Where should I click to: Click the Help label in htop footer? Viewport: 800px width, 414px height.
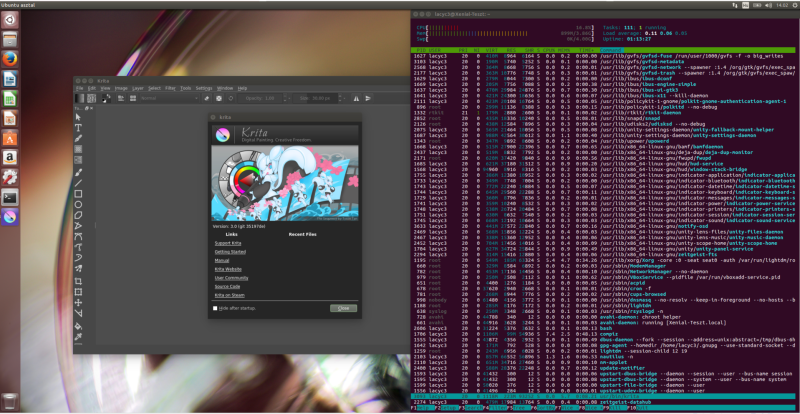pyautogui.click(x=423, y=408)
